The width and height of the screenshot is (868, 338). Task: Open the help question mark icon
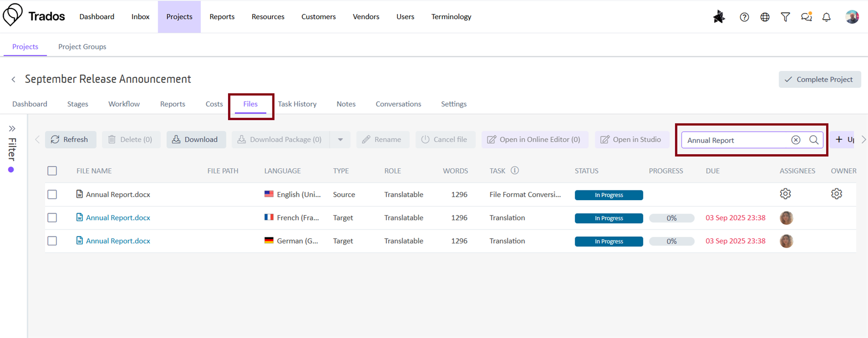pos(744,17)
